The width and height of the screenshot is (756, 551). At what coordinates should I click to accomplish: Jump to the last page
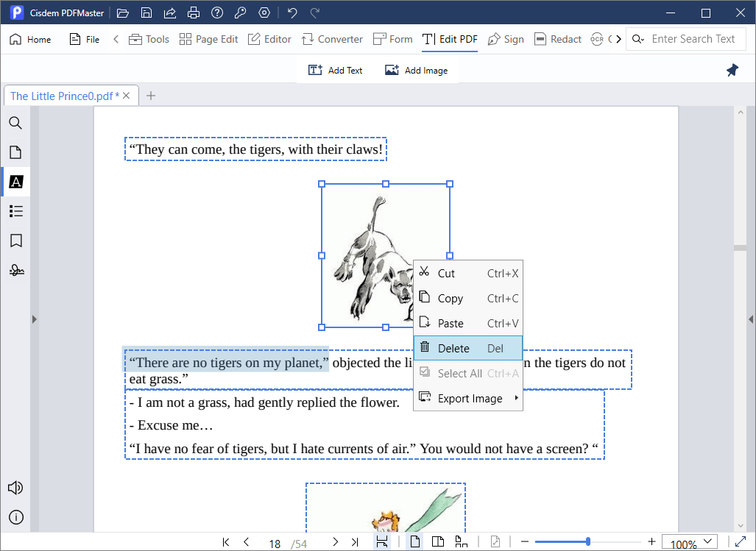(356, 542)
